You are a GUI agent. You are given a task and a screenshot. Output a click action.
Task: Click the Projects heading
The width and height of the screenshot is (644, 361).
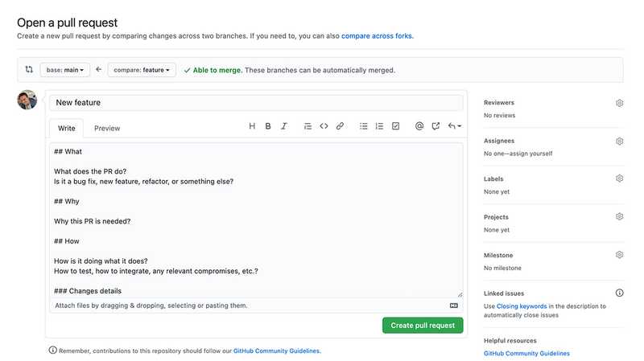point(496,217)
